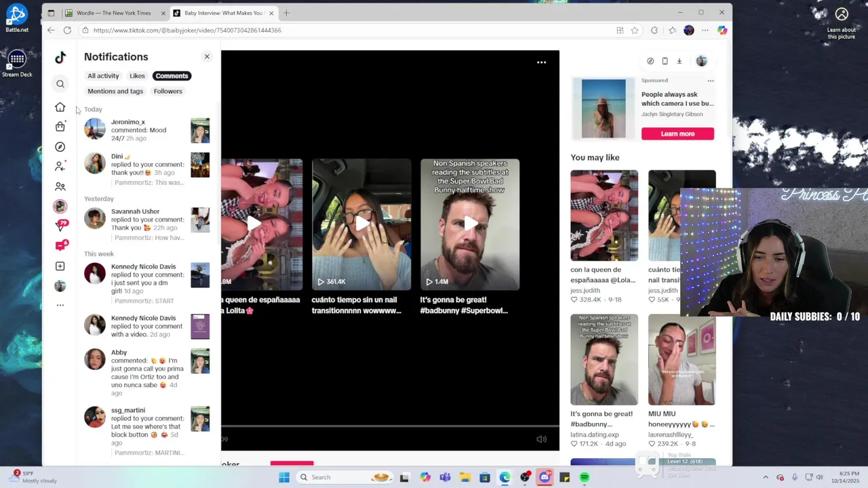Add this page to favorites star
Viewport: 868px width, 488px height.
(635, 30)
